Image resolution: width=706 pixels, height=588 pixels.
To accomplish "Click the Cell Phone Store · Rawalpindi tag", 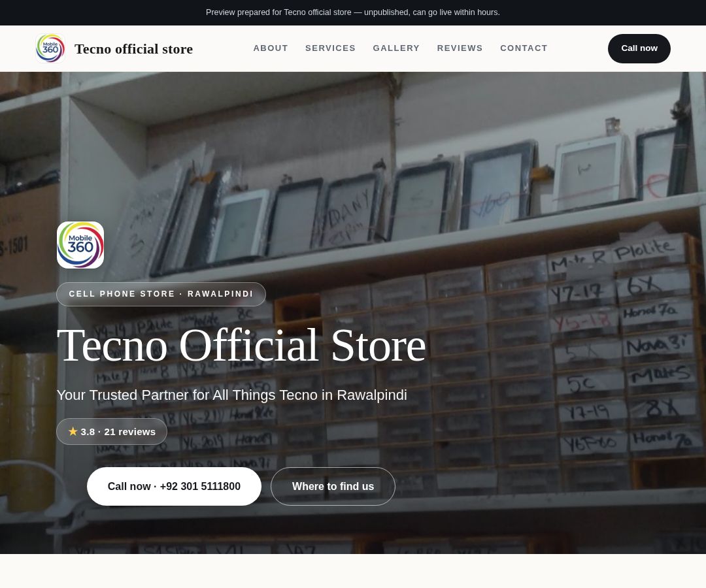I will coord(161,294).
